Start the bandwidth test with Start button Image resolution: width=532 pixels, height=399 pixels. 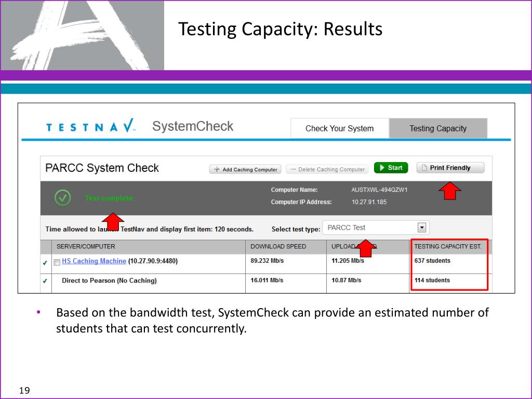391,168
